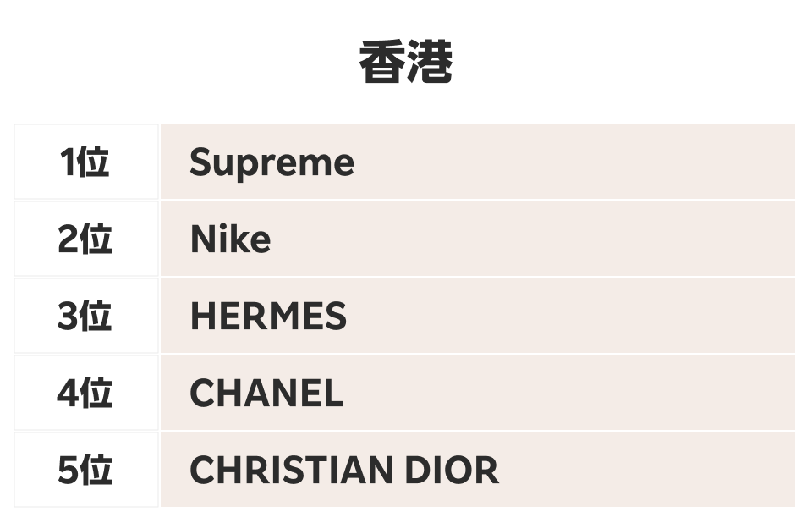This screenshot has width=812, height=523.
Task: Click the brand ranked first in 香港
Action: coord(272,162)
